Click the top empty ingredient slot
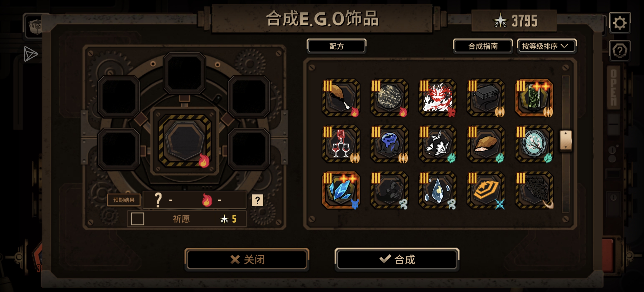The height and width of the screenshot is (292, 644). 185,73
